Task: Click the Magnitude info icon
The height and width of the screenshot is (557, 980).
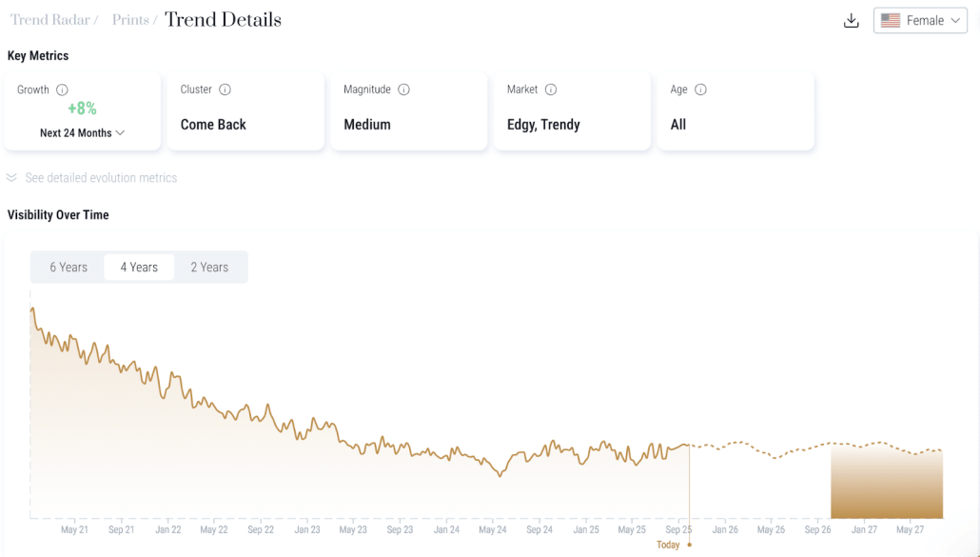Action: tap(403, 90)
